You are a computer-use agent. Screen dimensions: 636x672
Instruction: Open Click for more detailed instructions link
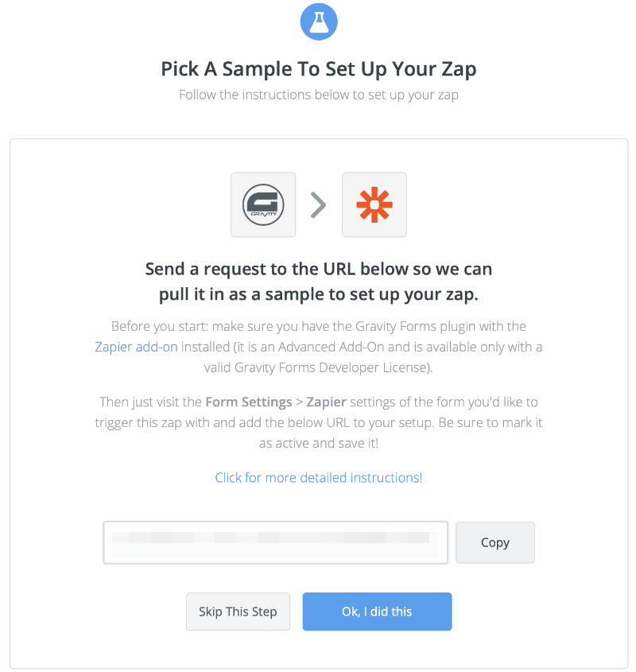pos(319,477)
